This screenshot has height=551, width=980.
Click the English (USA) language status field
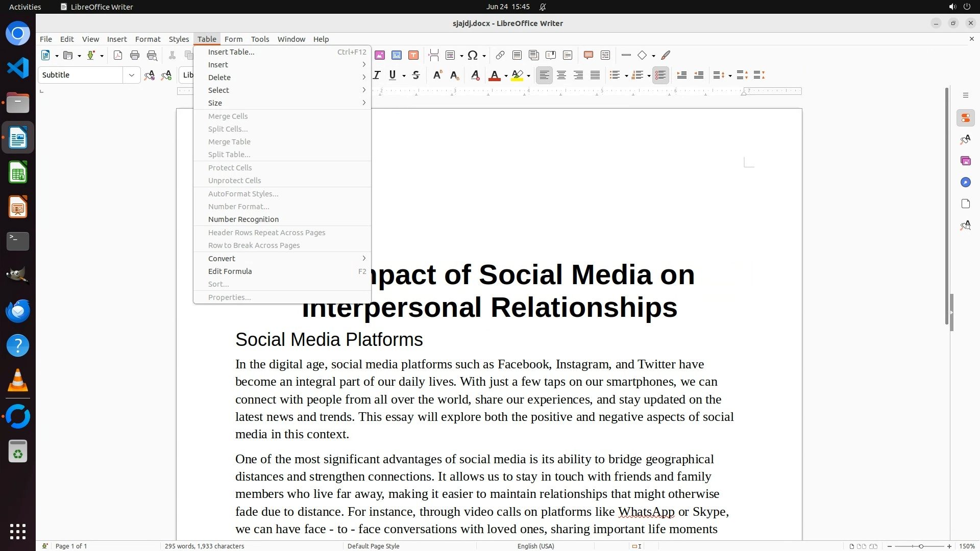535,546
